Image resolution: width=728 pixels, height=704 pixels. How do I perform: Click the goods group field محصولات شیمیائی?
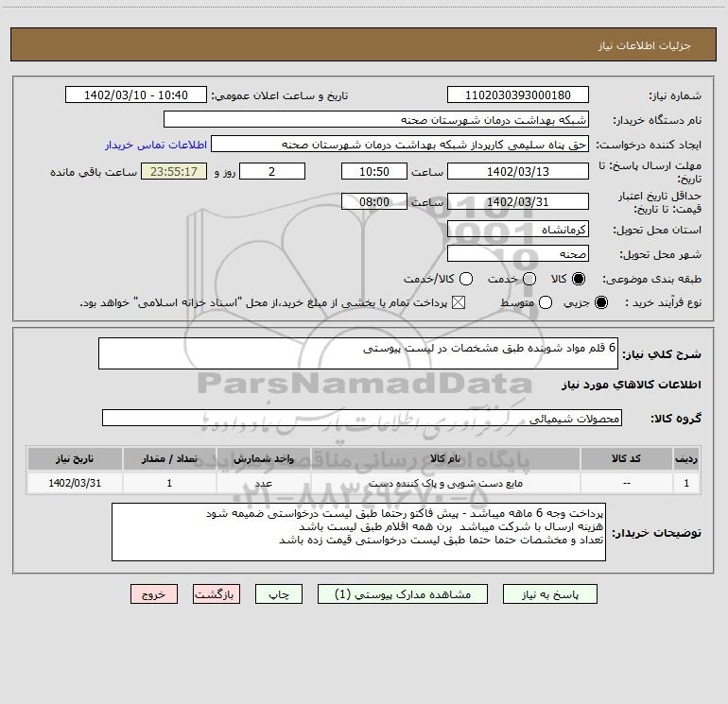(362, 418)
